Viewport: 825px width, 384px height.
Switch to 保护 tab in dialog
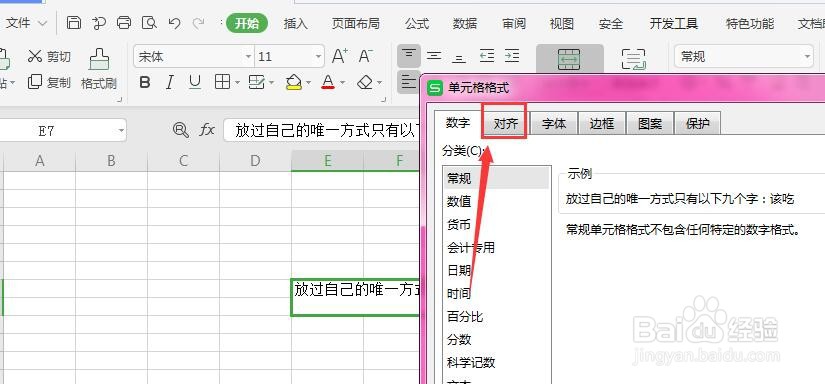pyautogui.click(x=698, y=124)
